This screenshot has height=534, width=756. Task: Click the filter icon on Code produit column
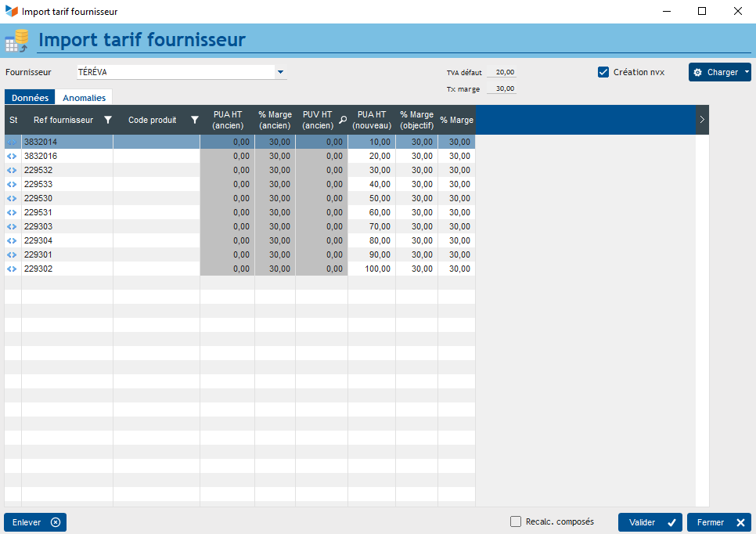[195, 120]
